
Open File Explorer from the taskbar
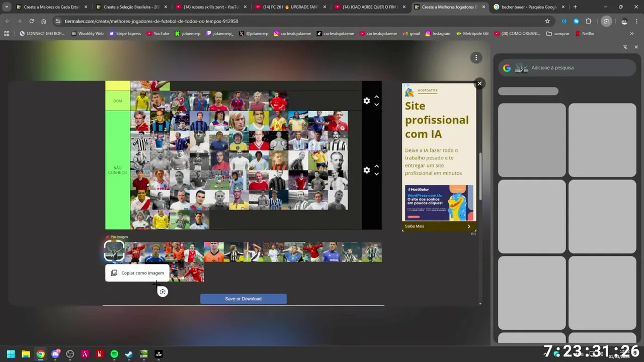point(26,354)
